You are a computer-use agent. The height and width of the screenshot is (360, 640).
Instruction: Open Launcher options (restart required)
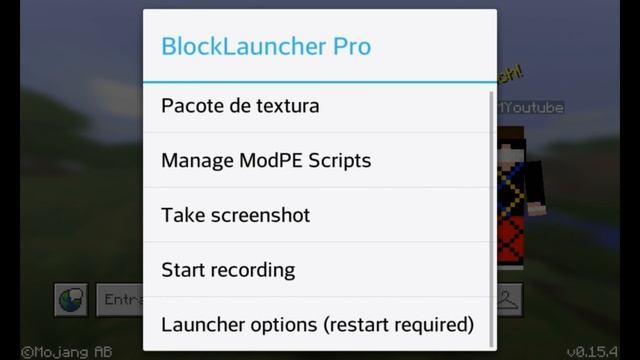[317, 324]
